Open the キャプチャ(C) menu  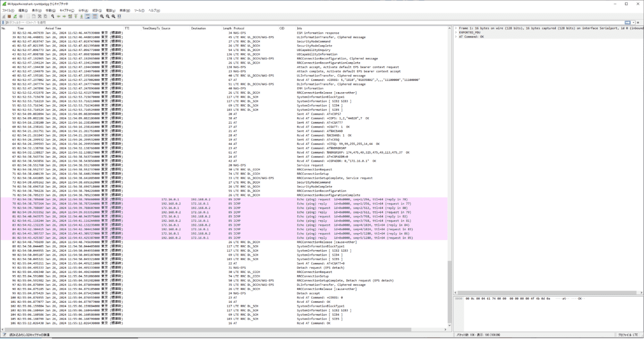[67, 10]
